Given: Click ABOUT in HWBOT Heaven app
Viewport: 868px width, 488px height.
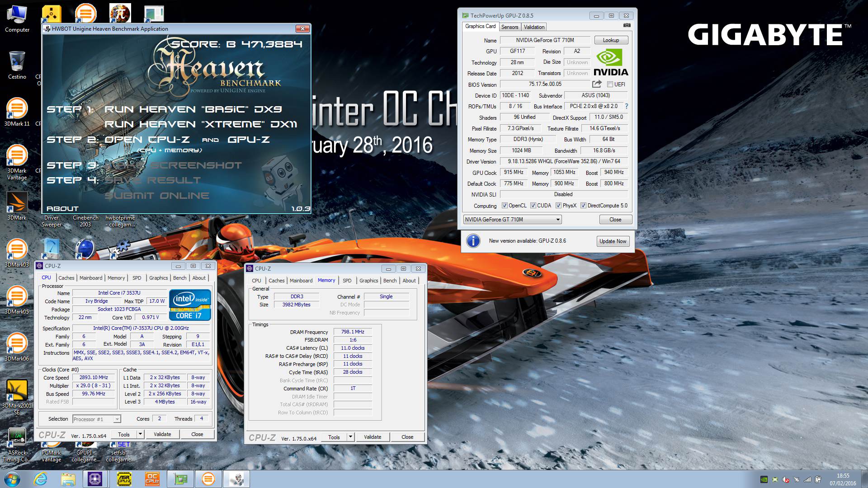Looking at the screenshot, I should point(62,209).
